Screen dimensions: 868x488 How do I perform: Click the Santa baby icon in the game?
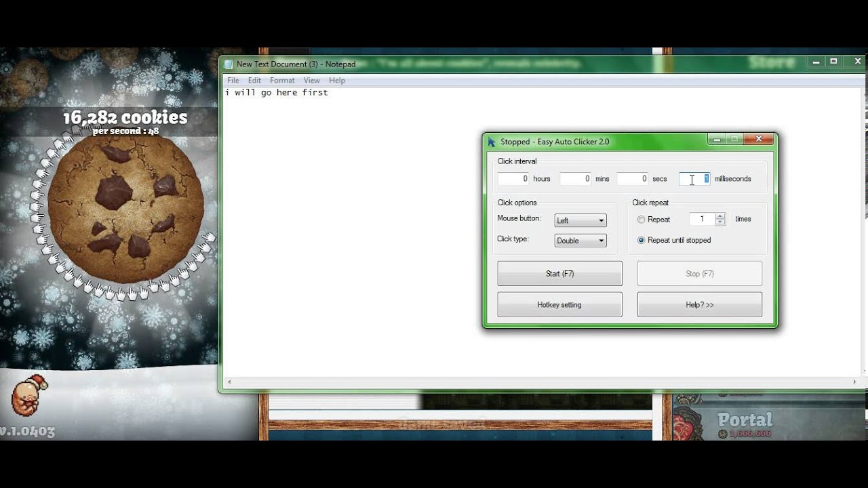(x=30, y=394)
